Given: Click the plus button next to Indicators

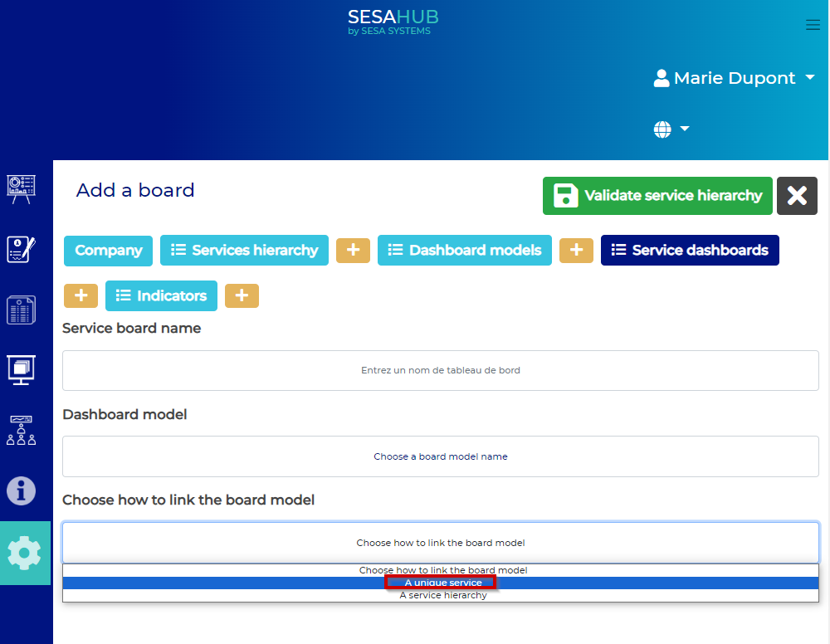Looking at the screenshot, I should 242,295.
